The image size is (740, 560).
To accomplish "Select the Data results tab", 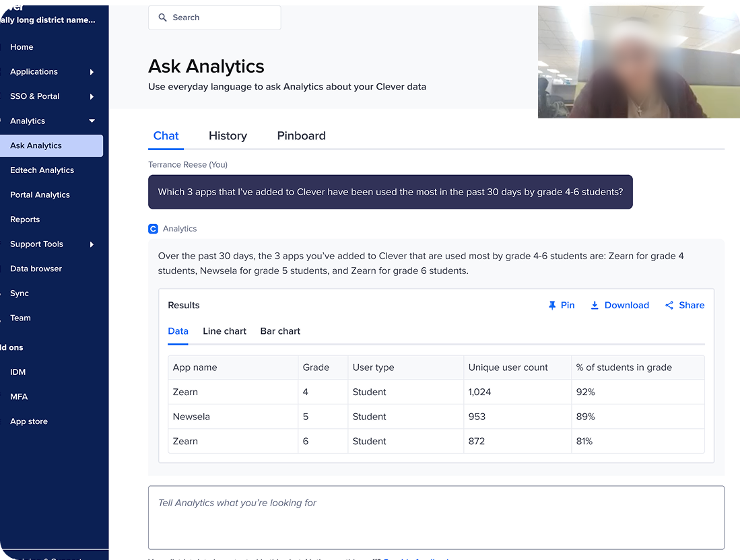I will [x=178, y=331].
